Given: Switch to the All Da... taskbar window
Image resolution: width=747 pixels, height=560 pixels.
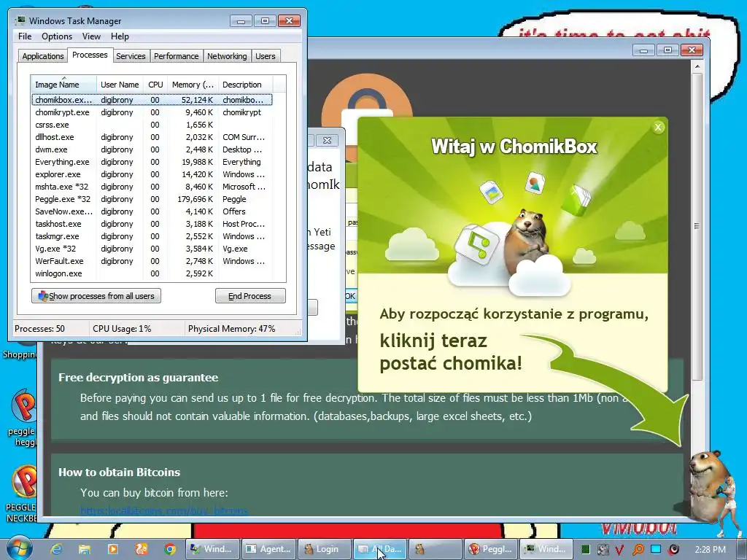Looking at the screenshot, I should click(x=380, y=549).
